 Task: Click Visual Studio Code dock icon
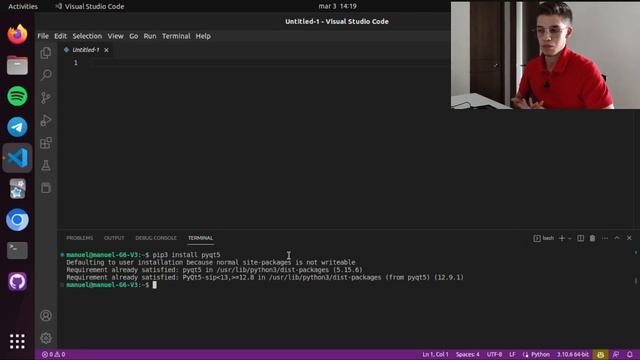pos(17,158)
